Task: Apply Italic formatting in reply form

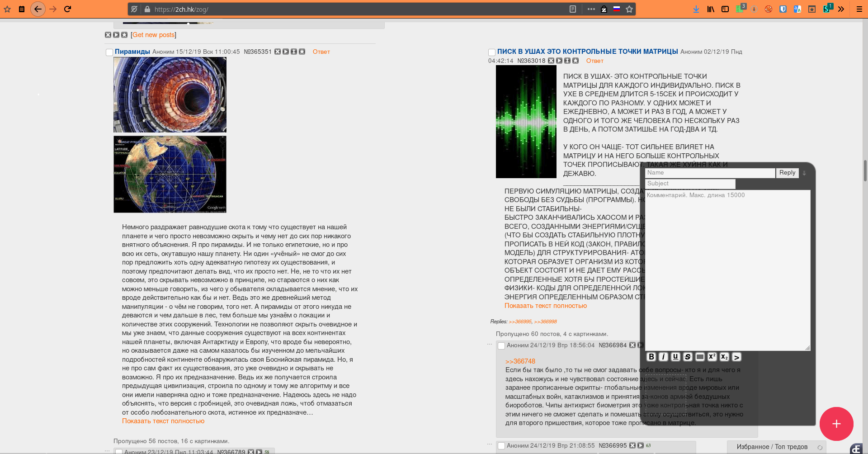Action: click(x=664, y=357)
